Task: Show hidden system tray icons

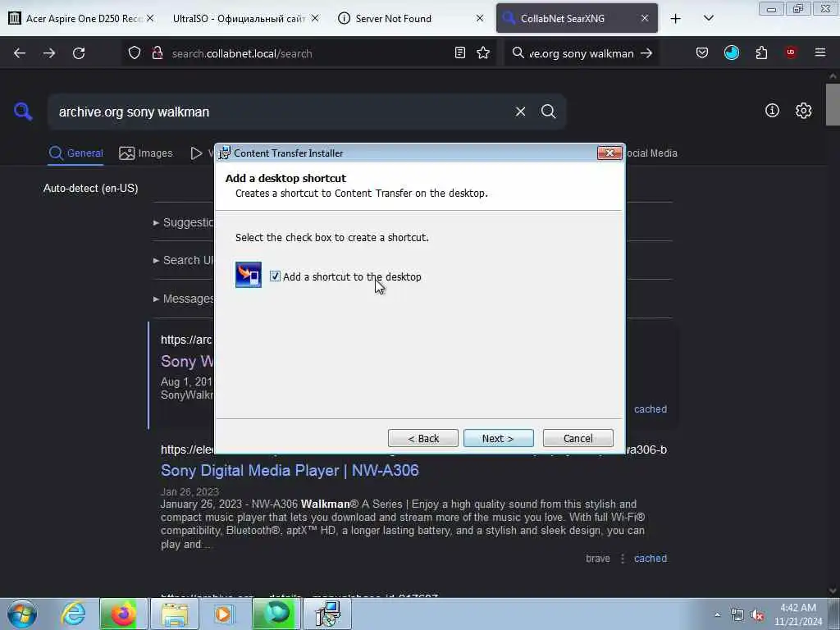Action: (717, 614)
